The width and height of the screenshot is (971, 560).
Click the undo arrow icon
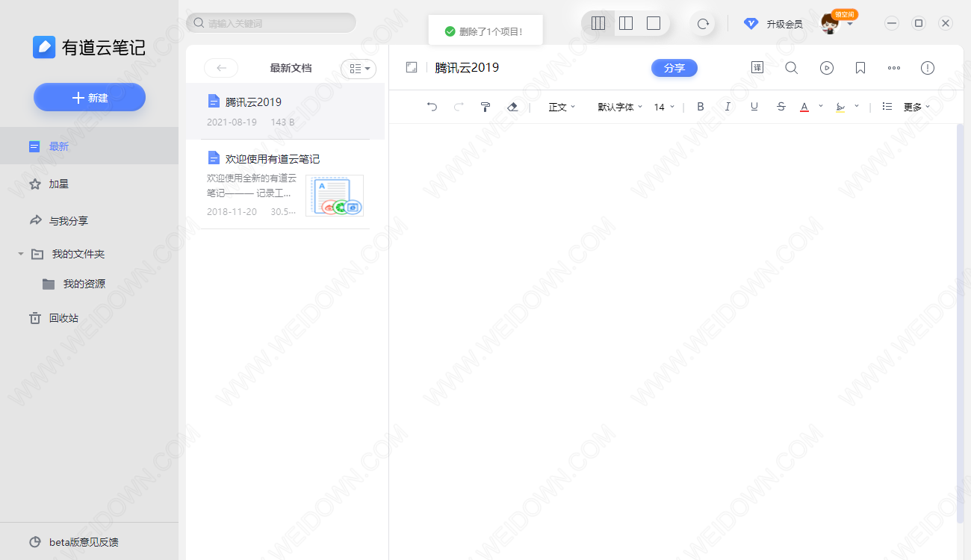point(432,107)
